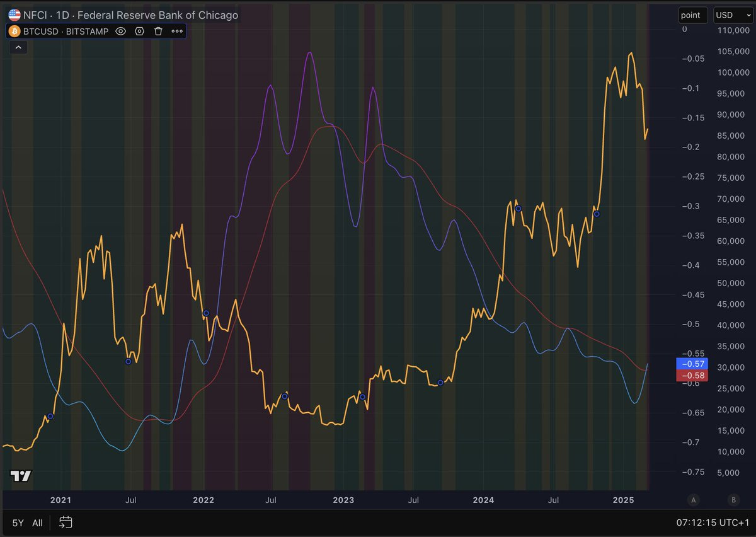Image resolution: width=756 pixels, height=537 pixels.
Task: Open settings for the BTCUSD symbol
Action: pos(139,31)
